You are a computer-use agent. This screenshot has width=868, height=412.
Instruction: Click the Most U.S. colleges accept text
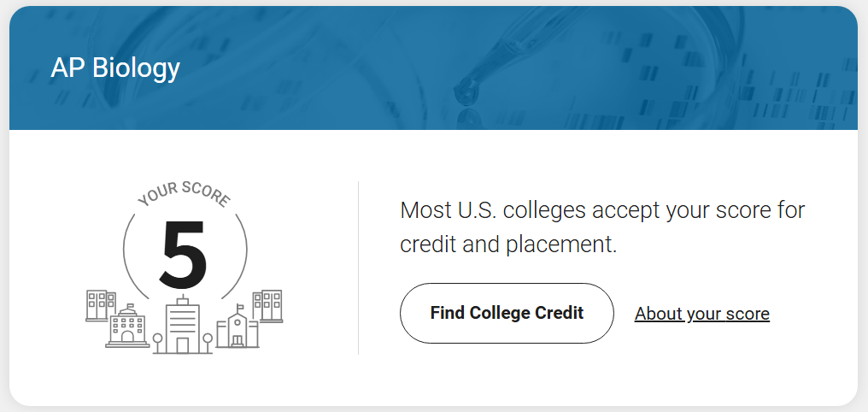(602, 210)
